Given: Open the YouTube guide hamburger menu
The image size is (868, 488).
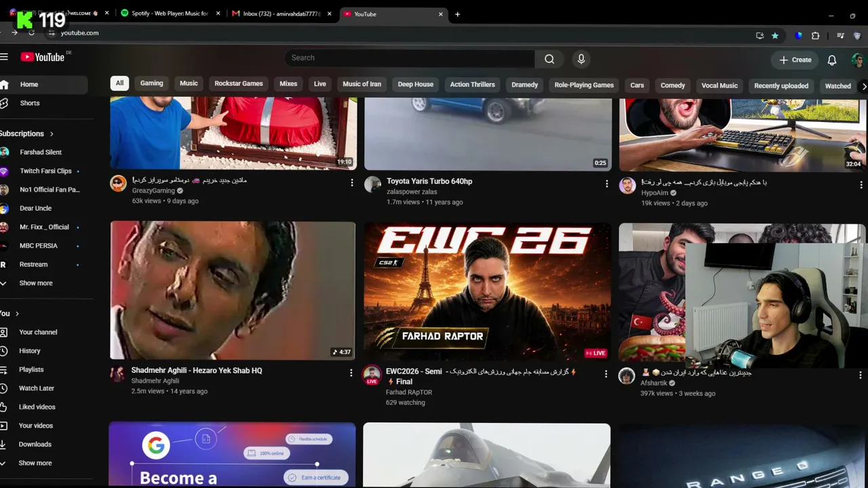Looking at the screenshot, I should [4, 57].
